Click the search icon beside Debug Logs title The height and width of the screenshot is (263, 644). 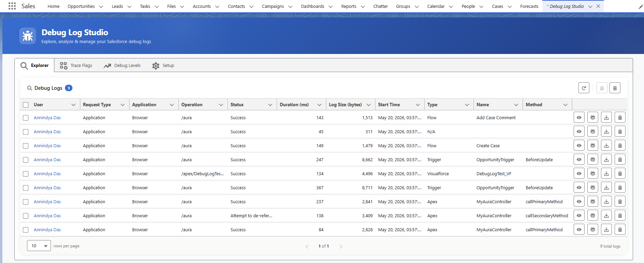pos(30,88)
